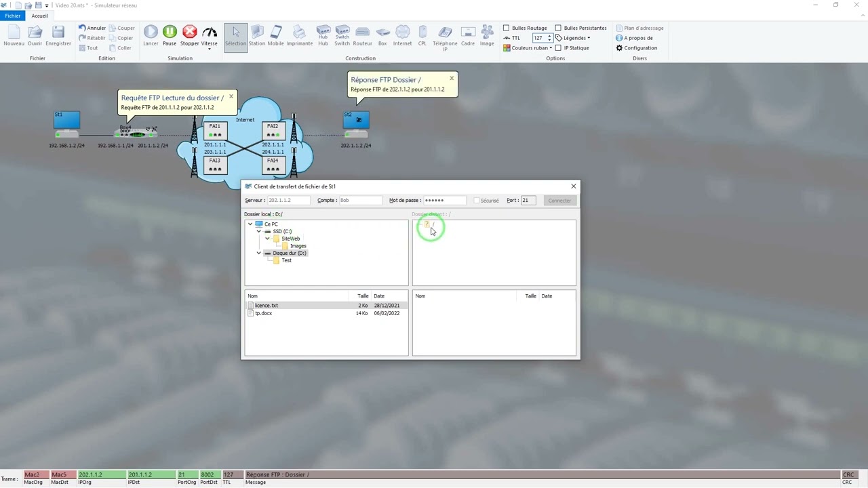Select the FAI1 router in Internet cloud

[215, 131]
